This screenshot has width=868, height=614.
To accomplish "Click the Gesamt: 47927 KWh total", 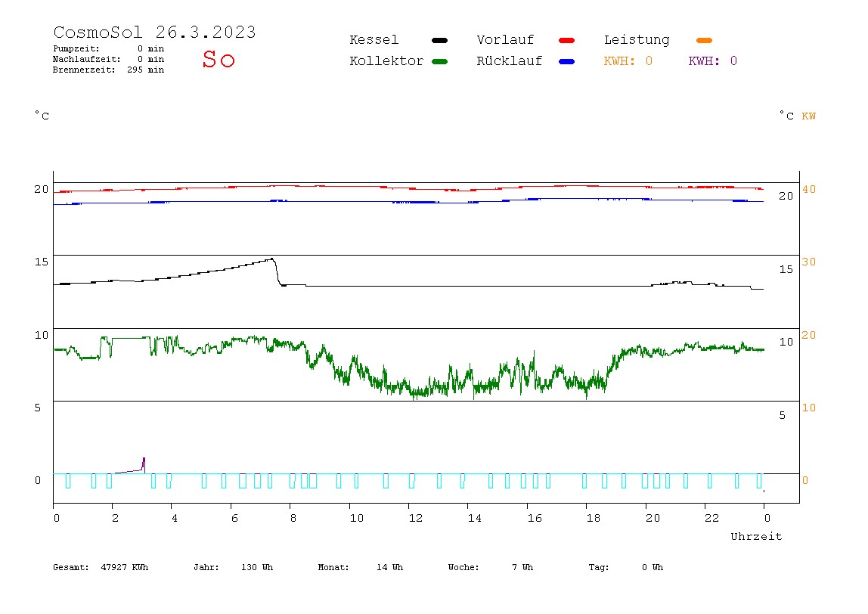I will 101,567.
